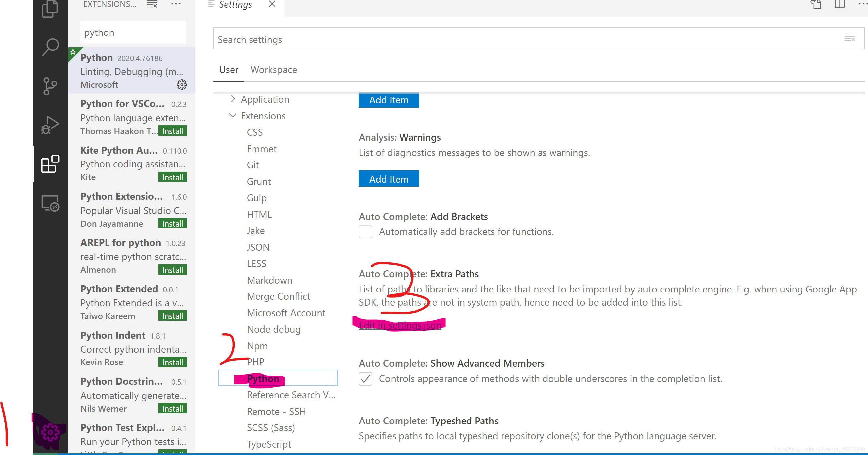
Task: Open Git extension settings
Action: point(253,165)
